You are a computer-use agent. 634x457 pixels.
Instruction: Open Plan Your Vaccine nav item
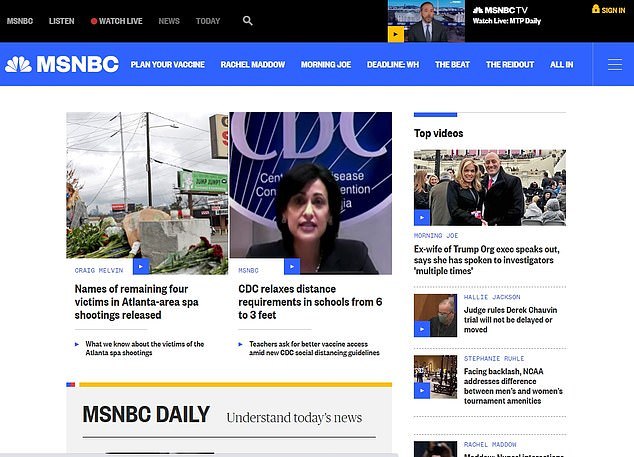(x=167, y=64)
